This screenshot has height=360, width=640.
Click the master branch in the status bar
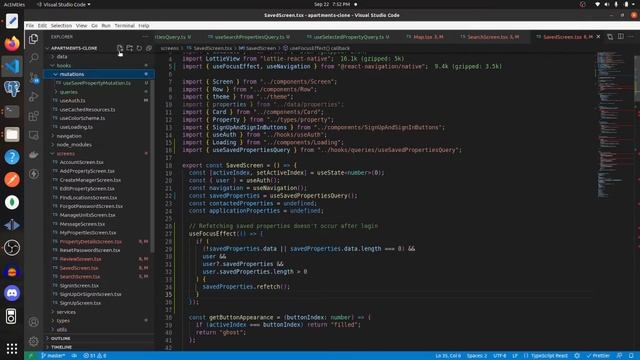pos(53,356)
